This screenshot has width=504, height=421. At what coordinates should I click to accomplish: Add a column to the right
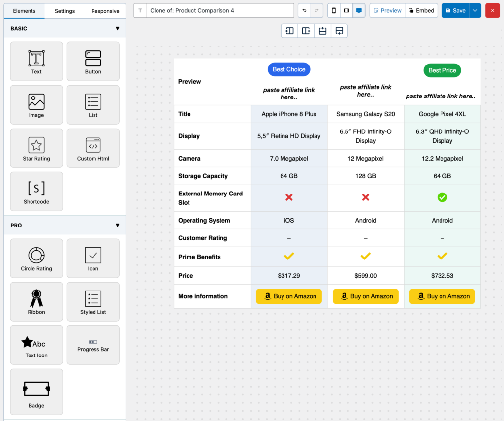pyautogui.click(x=306, y=31)
